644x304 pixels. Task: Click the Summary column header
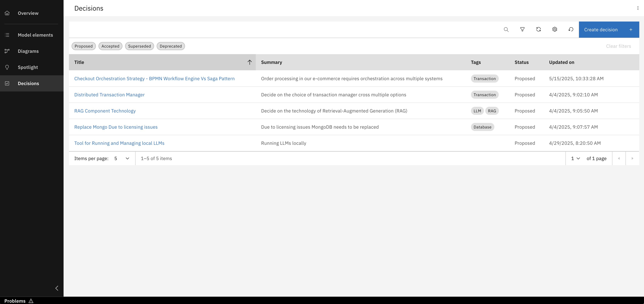(272, 62)
